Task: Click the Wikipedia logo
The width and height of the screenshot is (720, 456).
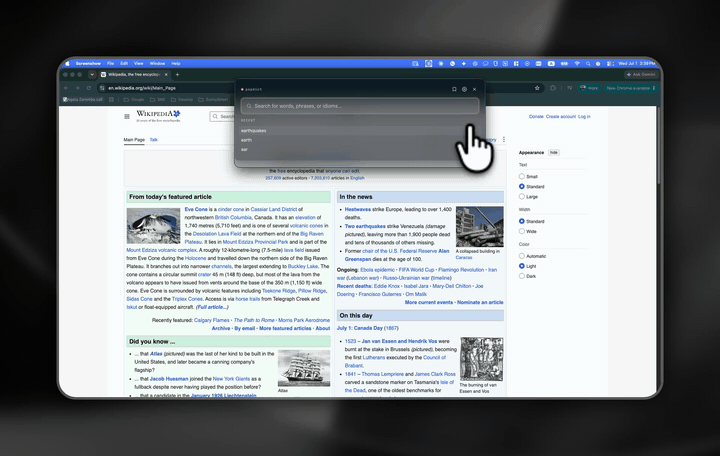Action: coord(158,116)
